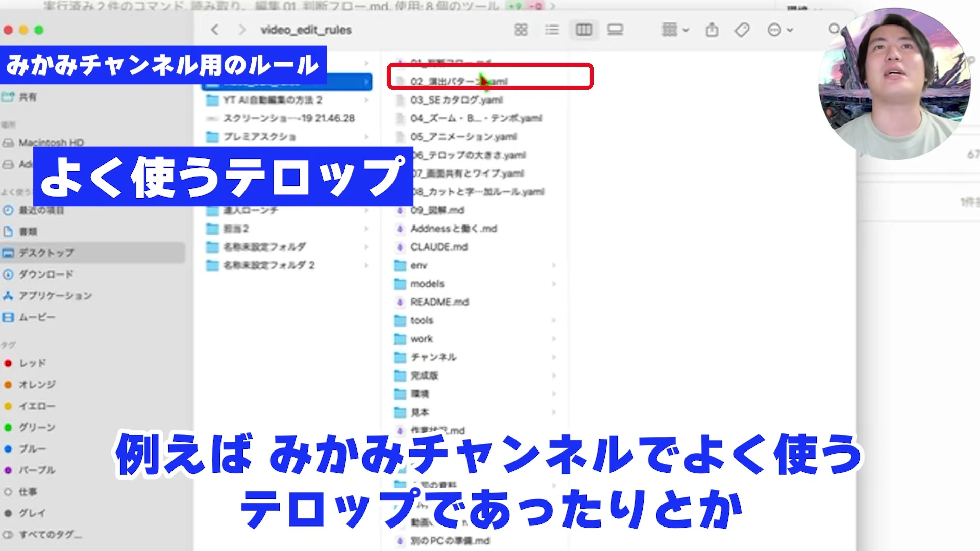980x551 pixels.
Task: Click the Share toolbar icon
Action: [x=712, y=30]
